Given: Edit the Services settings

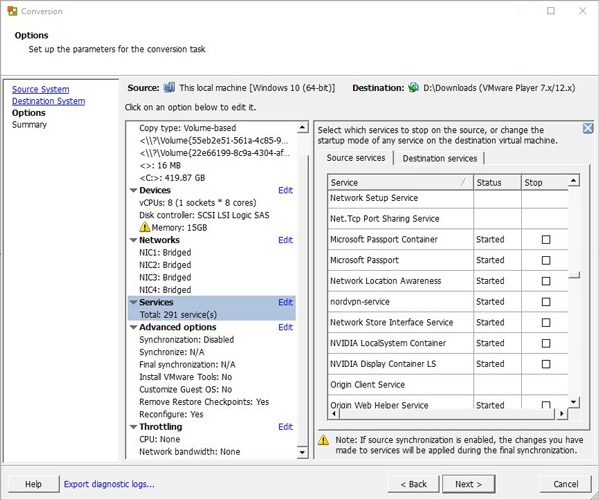Looking at the screenshot, I should click(x=285, y=302).
